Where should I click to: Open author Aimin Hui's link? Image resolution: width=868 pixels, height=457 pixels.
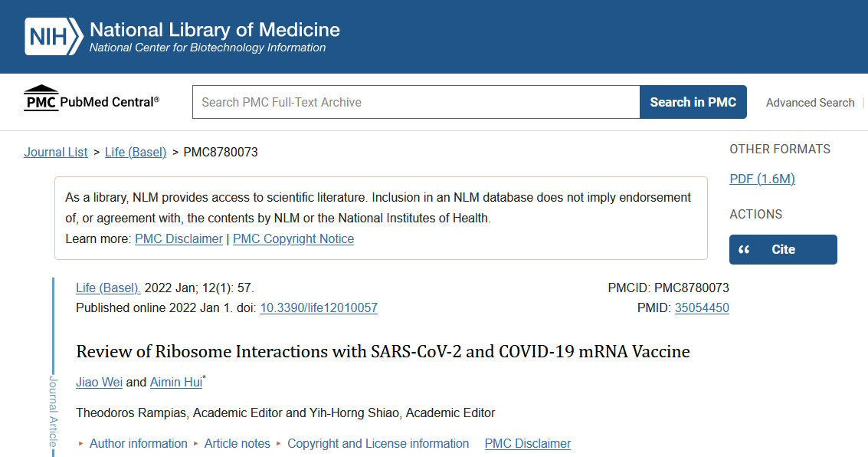(176, 382)
